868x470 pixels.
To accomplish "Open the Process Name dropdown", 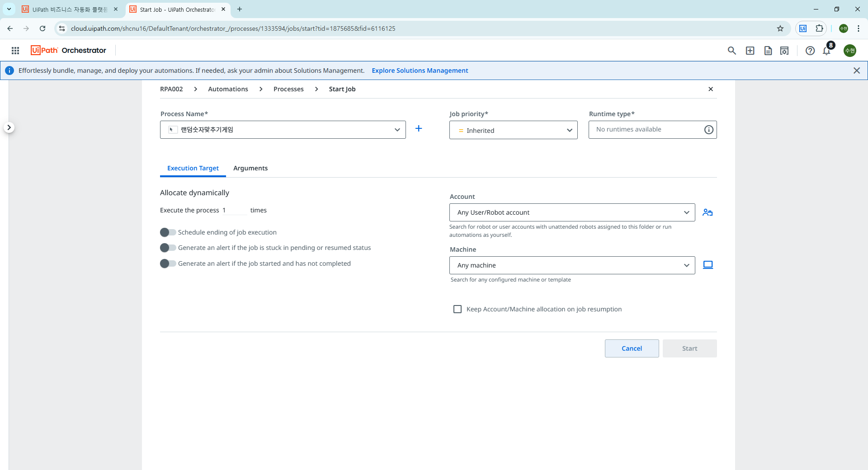I will 283,130.
